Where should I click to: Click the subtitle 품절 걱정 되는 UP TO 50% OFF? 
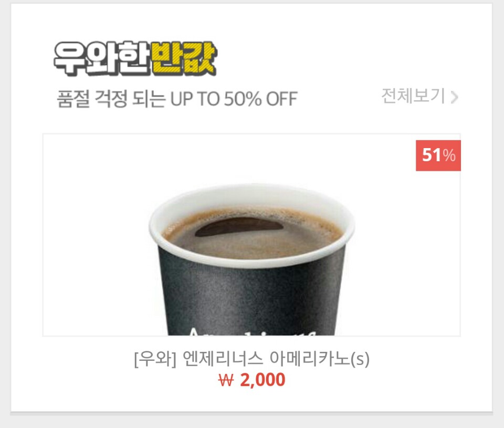tap(177, 99)
